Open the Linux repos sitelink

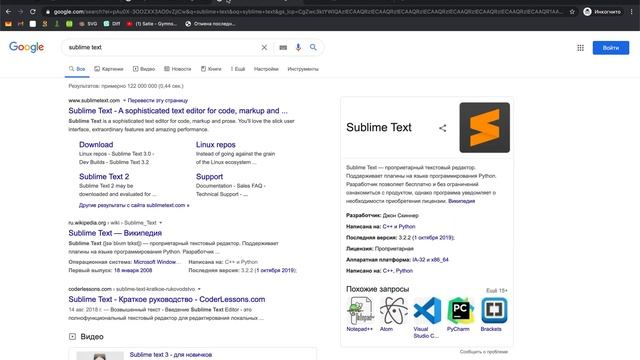[x=216, y=144]
